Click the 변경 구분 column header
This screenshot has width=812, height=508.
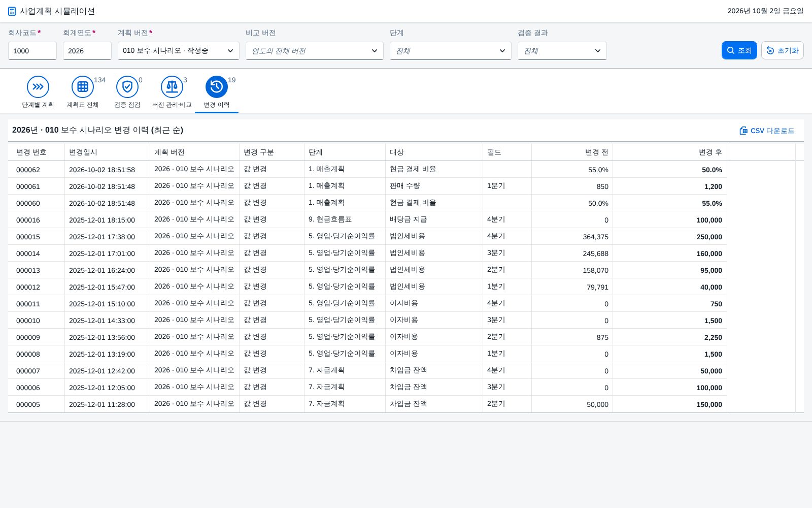272,152
